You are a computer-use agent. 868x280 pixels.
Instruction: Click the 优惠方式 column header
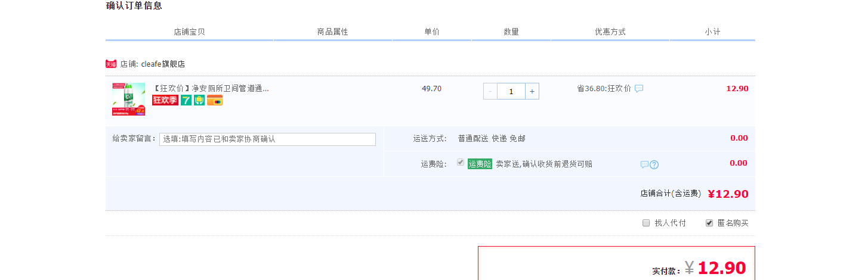click(610, 32)
